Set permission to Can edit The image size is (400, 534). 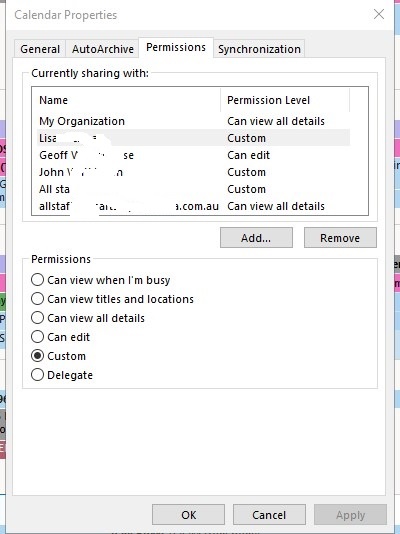(x=37, y=337)
